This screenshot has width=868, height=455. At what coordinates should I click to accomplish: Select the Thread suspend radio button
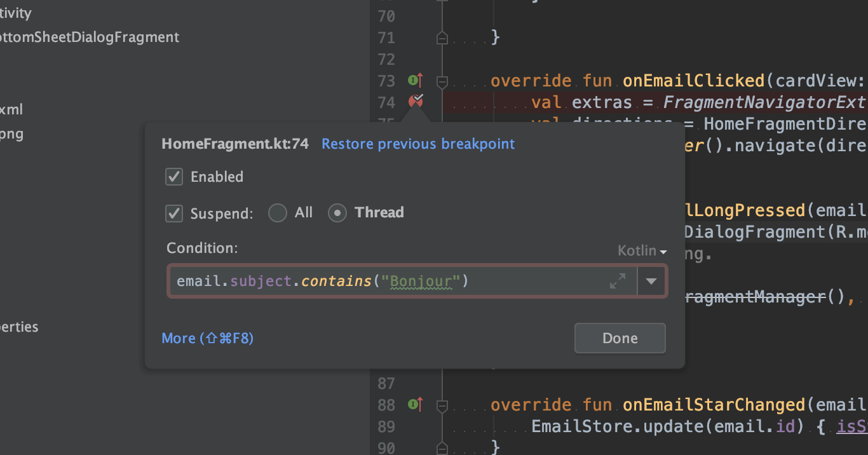337,213
